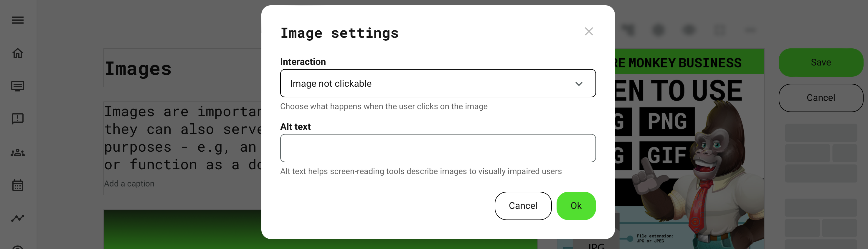Open the people groups sidebar icon
The width and height of the screenshot is (868, 249).
point(17,153)
